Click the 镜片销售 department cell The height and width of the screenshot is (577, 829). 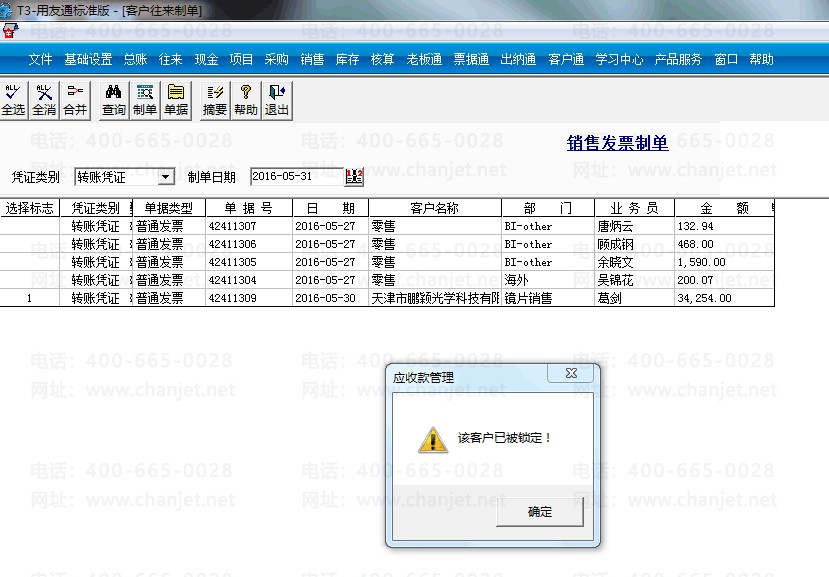click(x=548, y=298)
